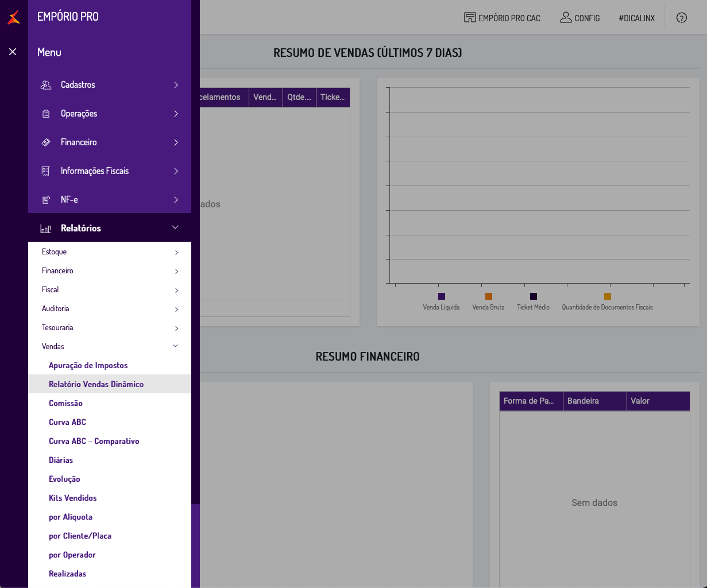This screenshot has width=707, height=588.
Task: Open help with the question mark icon
Action: pyautogui.click(x=682, y=18)
